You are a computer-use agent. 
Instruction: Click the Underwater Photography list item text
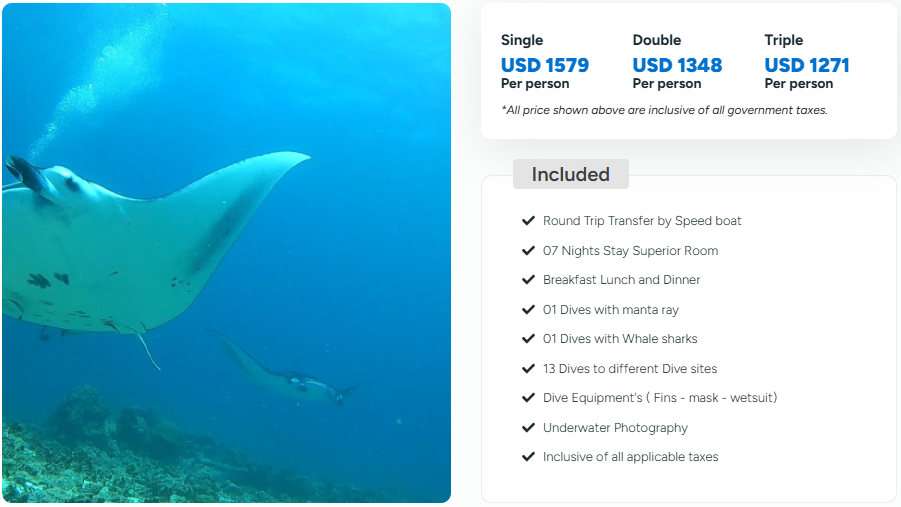615,427
